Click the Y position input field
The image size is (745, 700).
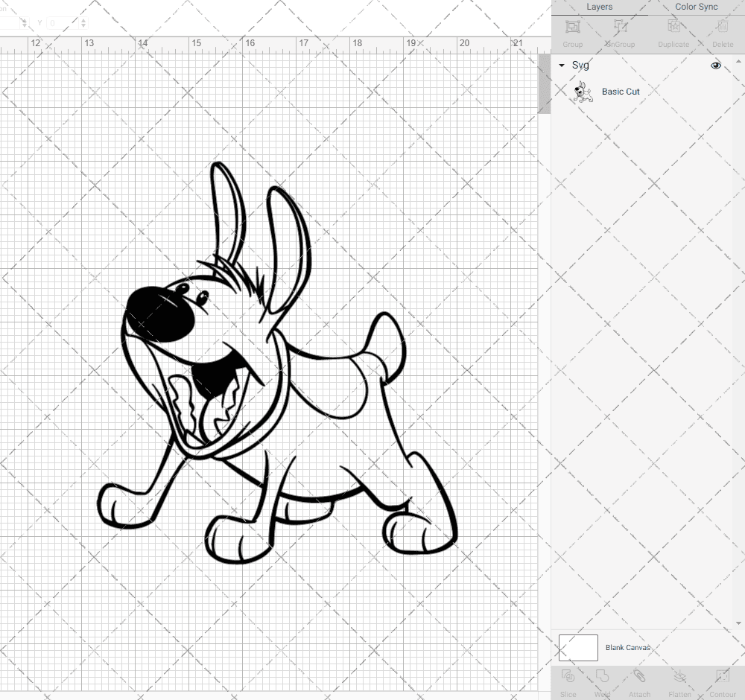coord(61,24)
